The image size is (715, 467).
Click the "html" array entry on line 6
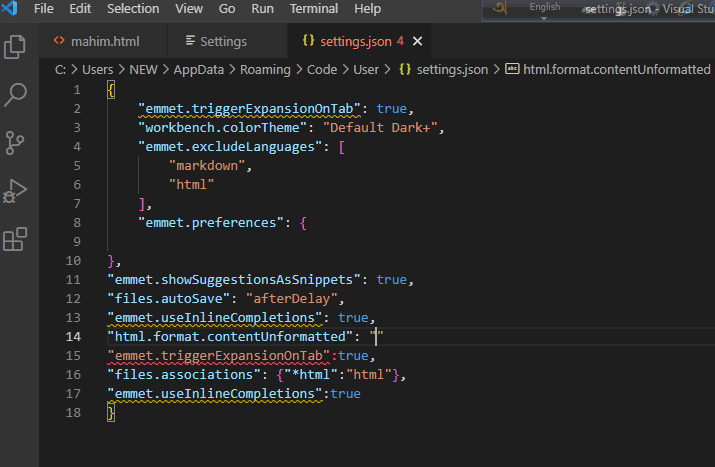coord(192,185)
